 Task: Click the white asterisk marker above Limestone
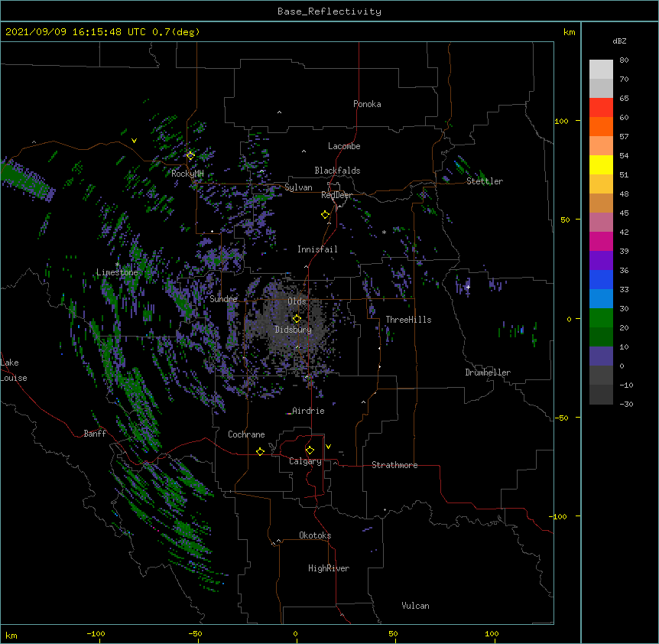coord(117,265)
